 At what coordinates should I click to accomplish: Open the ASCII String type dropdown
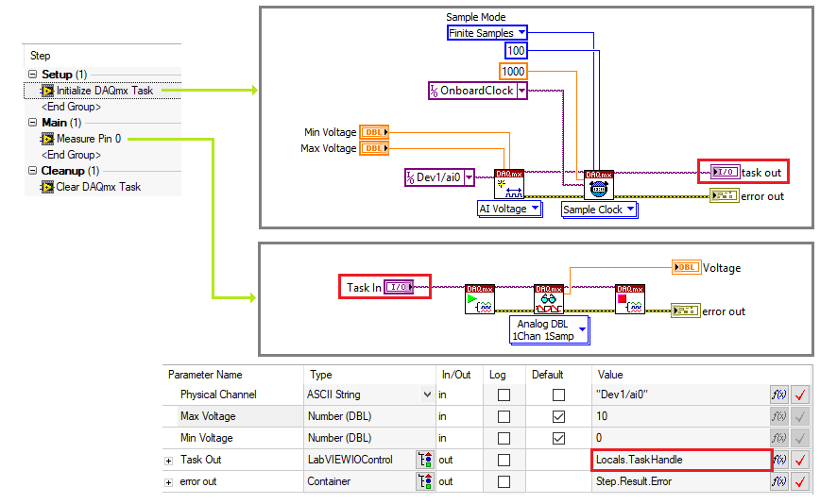click(x=428, y=395)
